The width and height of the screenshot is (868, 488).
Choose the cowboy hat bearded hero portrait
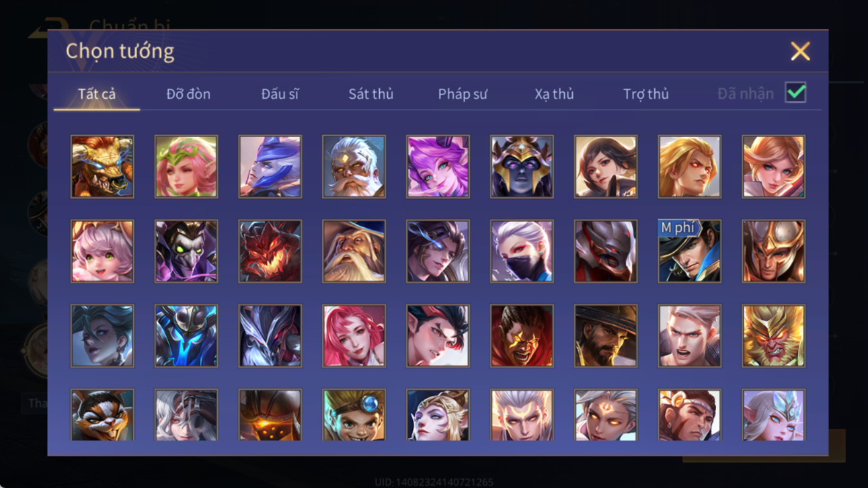point(605,336)
